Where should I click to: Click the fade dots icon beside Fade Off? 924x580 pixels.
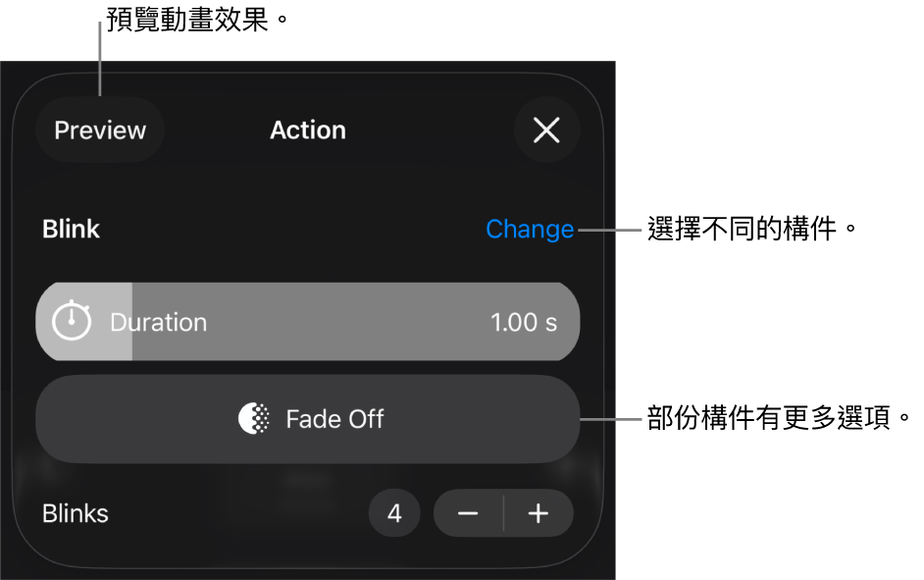pos(254,419)
